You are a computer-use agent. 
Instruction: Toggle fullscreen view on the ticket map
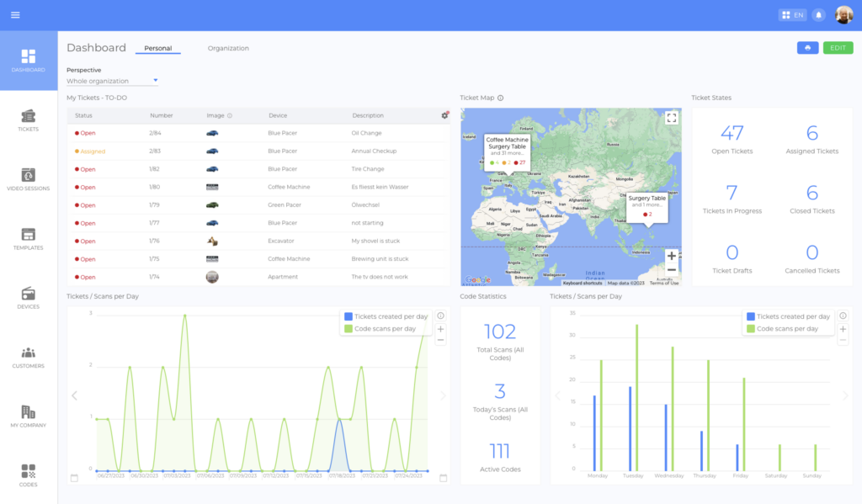pyautogui.click(x=671, y=119)
